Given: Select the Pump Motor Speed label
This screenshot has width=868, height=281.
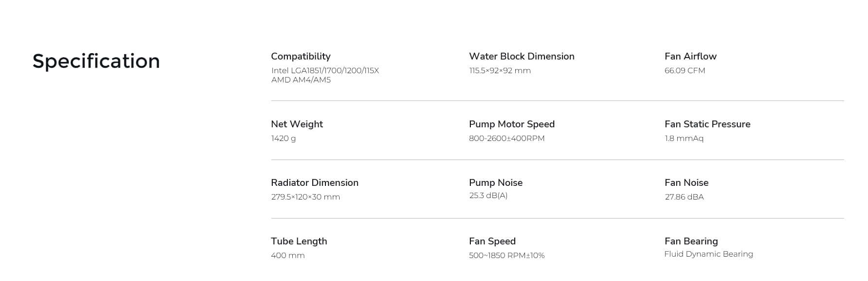Looking at the screenshot, I should [512, 124].
